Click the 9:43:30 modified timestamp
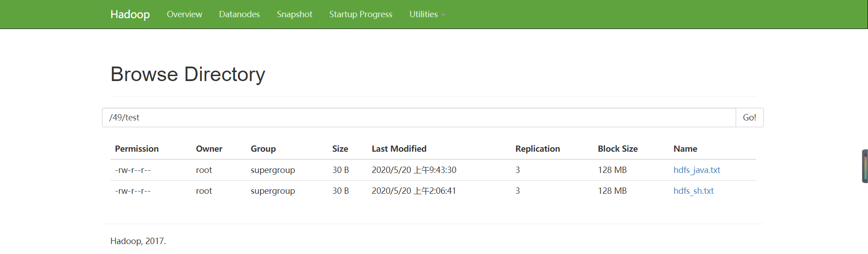This screenshot has height=254, width=868. pyautogui.click(x=414, y=170)
